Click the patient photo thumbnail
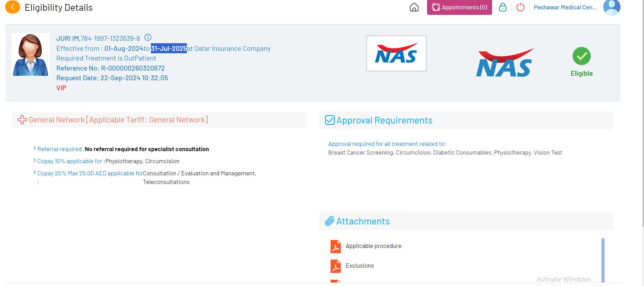This screenshot has width=644, height=286. [x=30, y=55]
